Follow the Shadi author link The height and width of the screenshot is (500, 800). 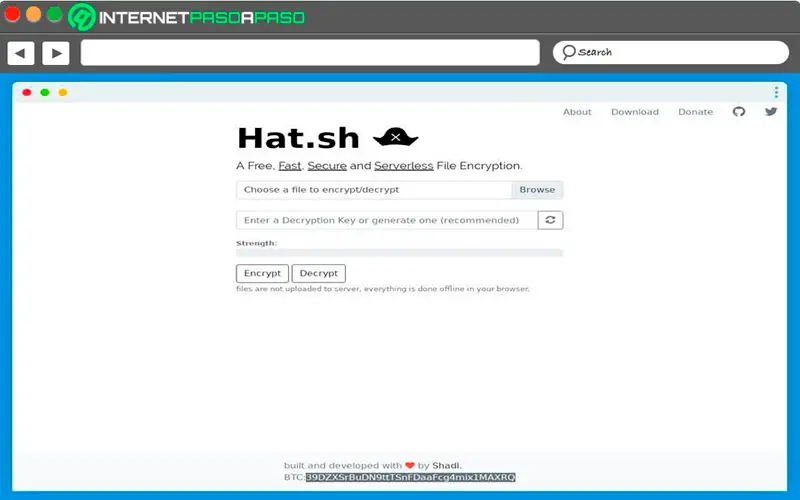(446, 465)
